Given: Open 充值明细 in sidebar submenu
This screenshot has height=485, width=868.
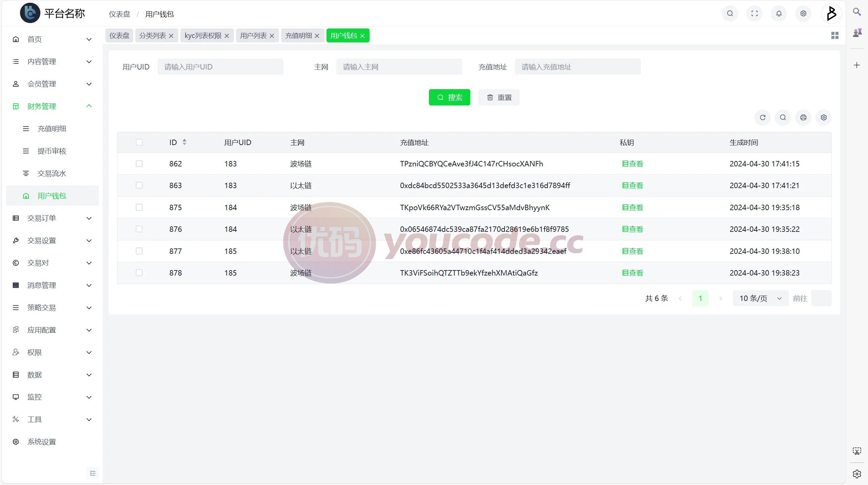Looking at the screenshot, I should pyautogui.click(x=52, y=129).
